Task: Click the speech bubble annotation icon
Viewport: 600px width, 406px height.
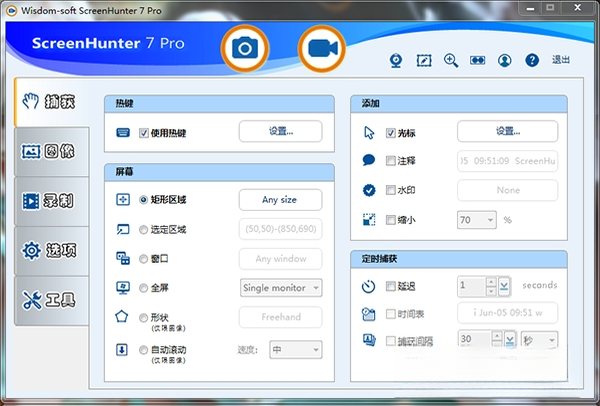Action: [x=369, y=160]
